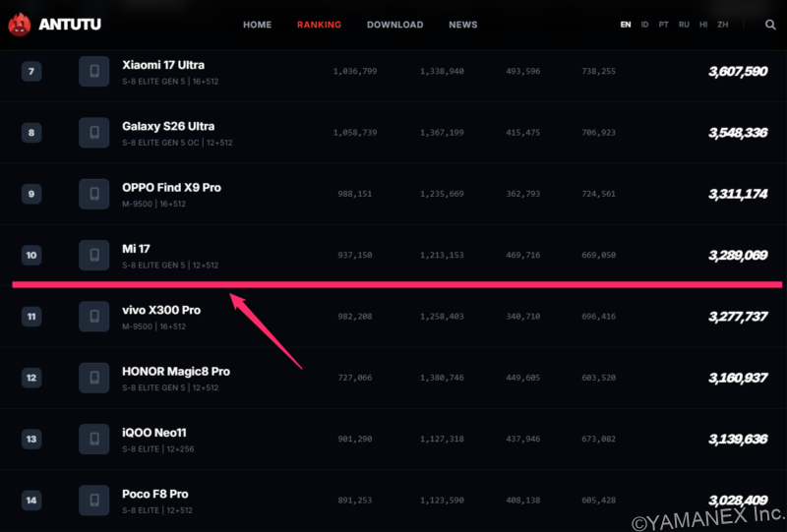
Task: Open Mi 17 device name
Action: point(136,249)
